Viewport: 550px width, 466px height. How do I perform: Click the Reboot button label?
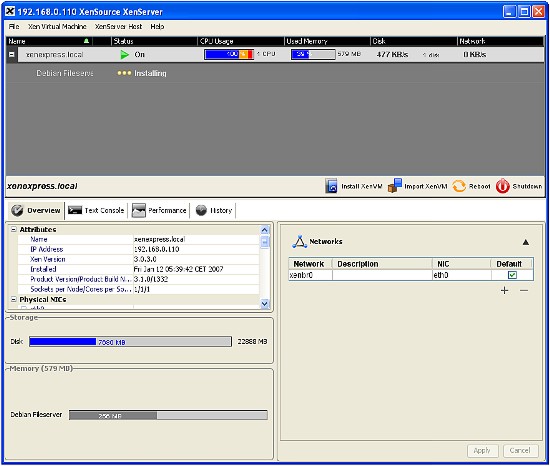pos(479,187)
